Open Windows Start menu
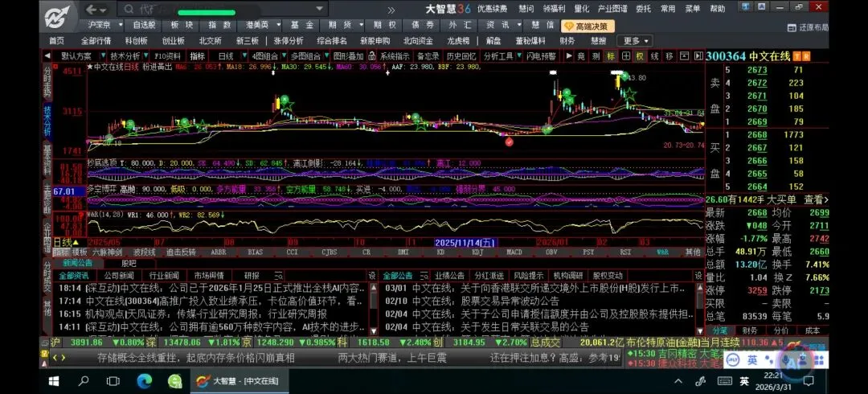The image size is (868, 394). click(54, 381)
